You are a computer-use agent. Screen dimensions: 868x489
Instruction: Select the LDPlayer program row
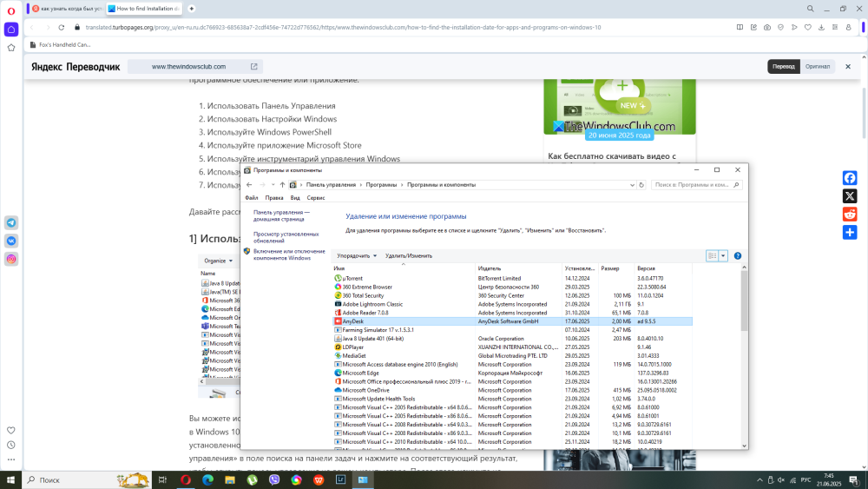(x=512, y=347)
